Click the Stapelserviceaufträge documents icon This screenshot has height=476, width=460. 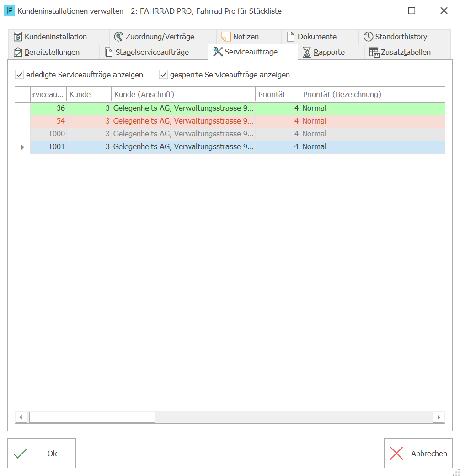tap(108, 52)
